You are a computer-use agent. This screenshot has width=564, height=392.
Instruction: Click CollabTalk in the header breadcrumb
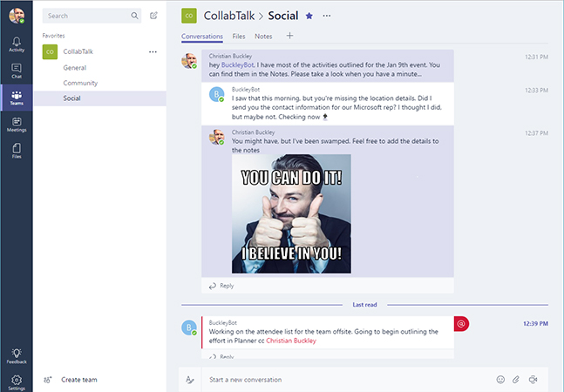(x=229, y=16)
